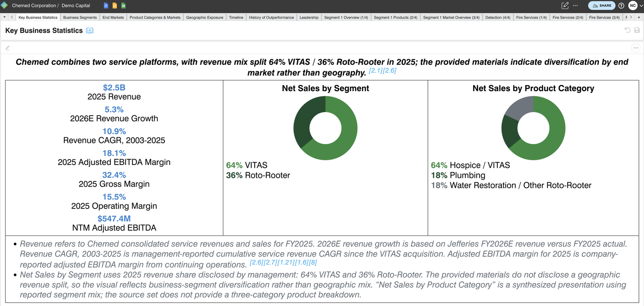The height and width of the screenshot is (306, 644).
Task: Switch to the Detection (4/4) tab
Action: [498, 18]
